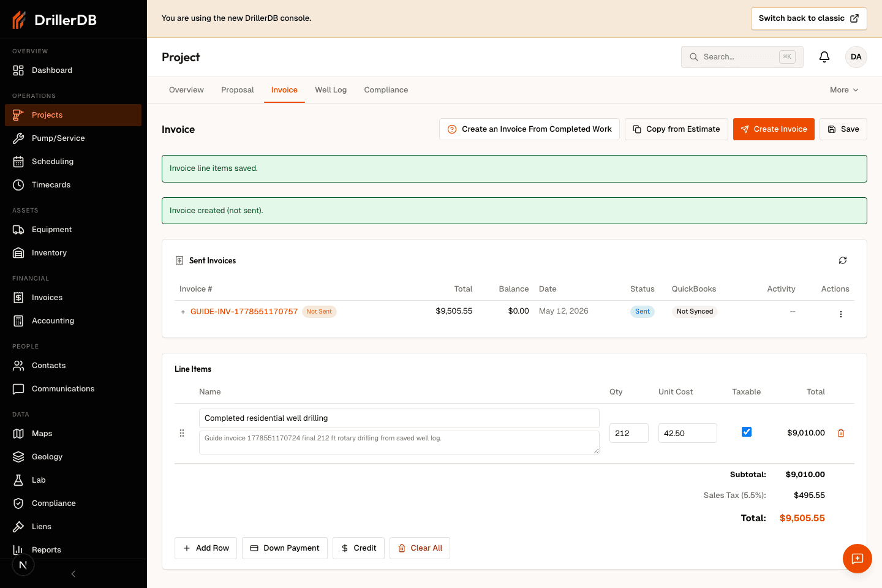Click the DrillerDB logo
Image resolution: width=882 pixels, height=588 pixels.
pyautogui.click(x=55, y=20)
